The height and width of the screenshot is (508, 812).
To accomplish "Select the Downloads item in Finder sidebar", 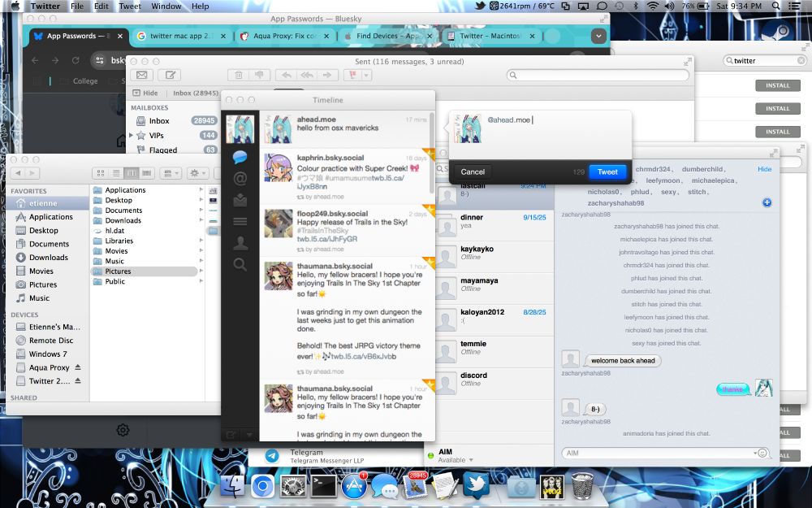I will (48, 257).
